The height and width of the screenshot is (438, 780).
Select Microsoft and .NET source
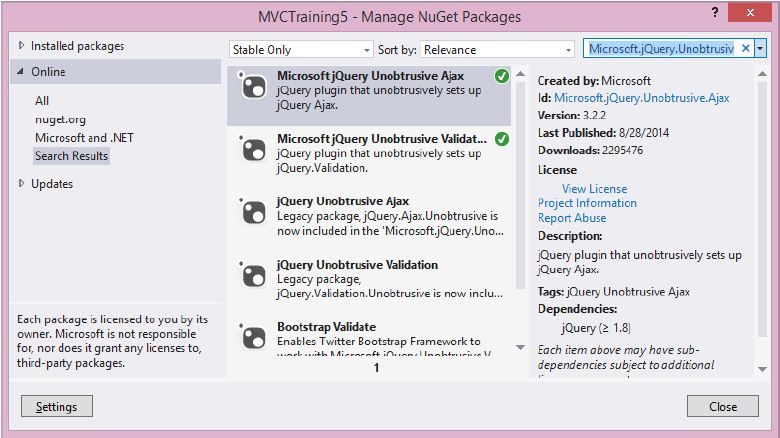[x=84, y=137]
